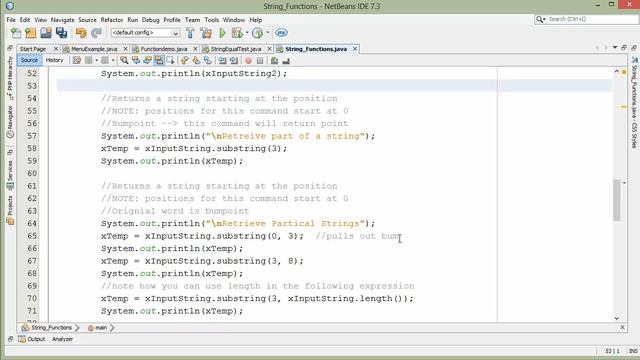Open the Profile Project dropdown arrow
The image size is (640, 360).
tap(268, 33)
